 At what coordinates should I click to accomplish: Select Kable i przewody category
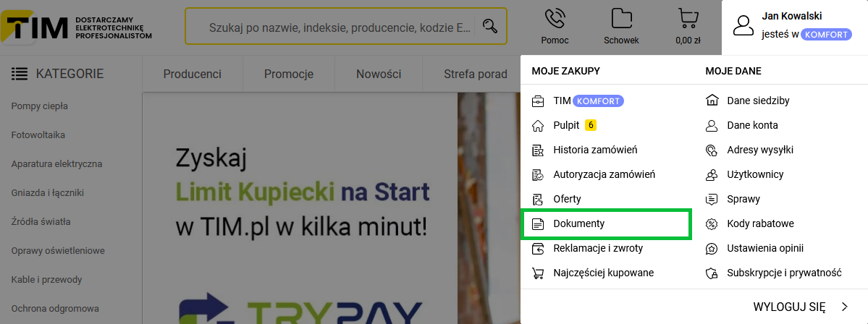coord(46,279)
